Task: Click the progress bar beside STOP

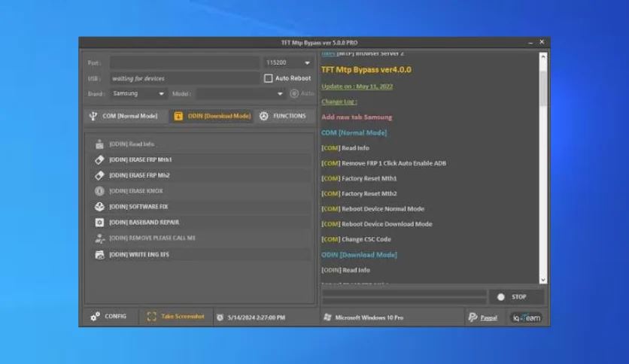Action: pos(404,297)
